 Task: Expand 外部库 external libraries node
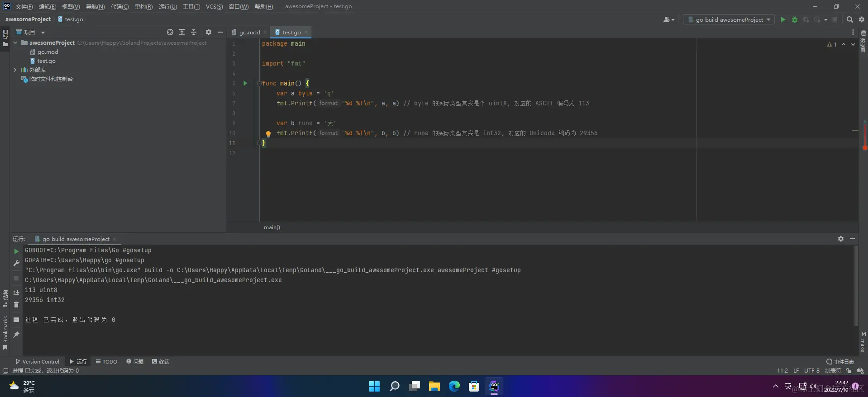click(15, 70)
